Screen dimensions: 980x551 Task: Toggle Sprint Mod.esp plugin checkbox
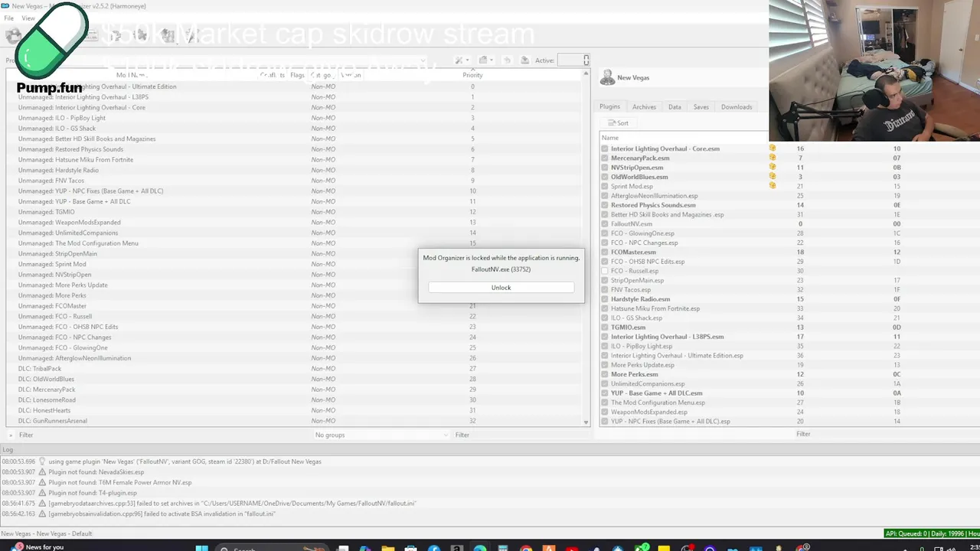pyautogui.click(x=605, y=186)
